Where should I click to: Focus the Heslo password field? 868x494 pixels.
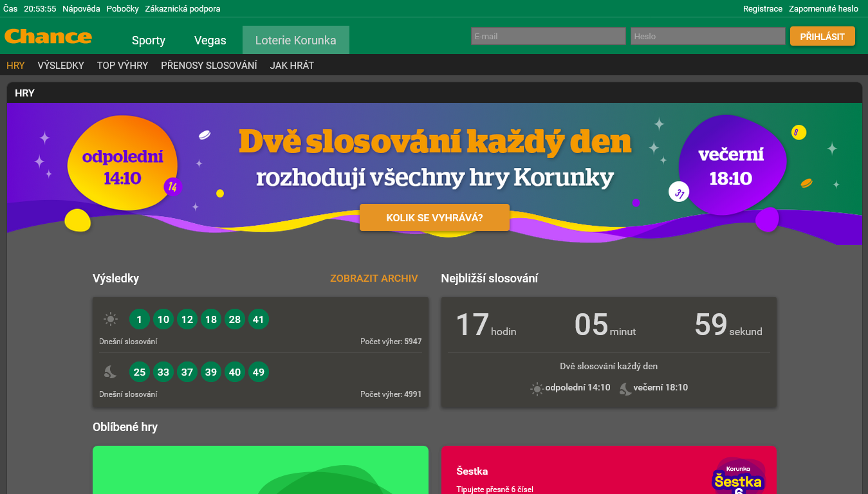click(x=708, y=36)
